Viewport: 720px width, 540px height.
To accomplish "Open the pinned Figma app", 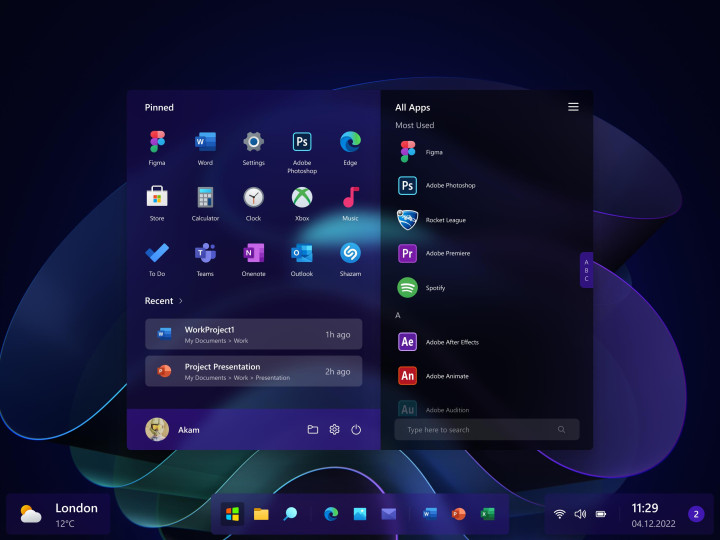I will tap(157, 141).
